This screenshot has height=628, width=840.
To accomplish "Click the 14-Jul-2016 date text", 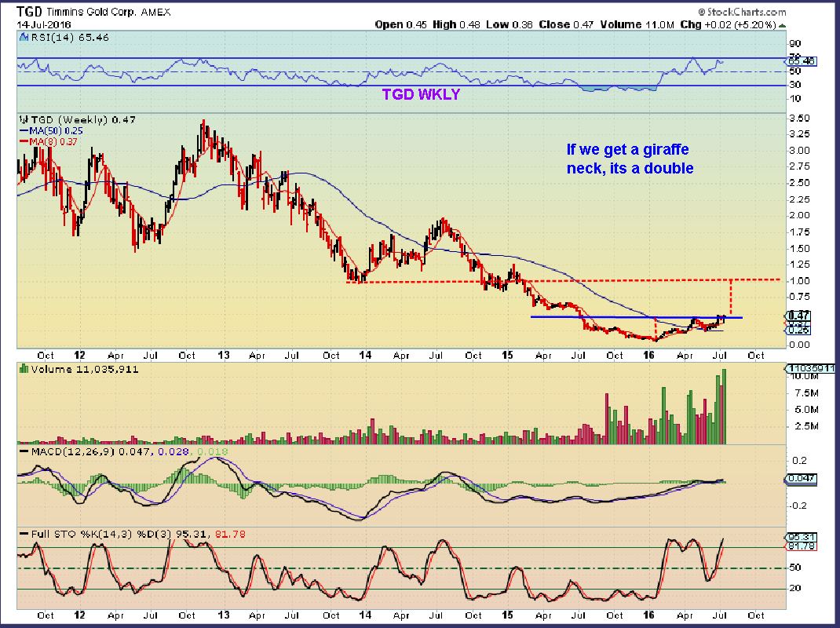I will coord(44,24).
